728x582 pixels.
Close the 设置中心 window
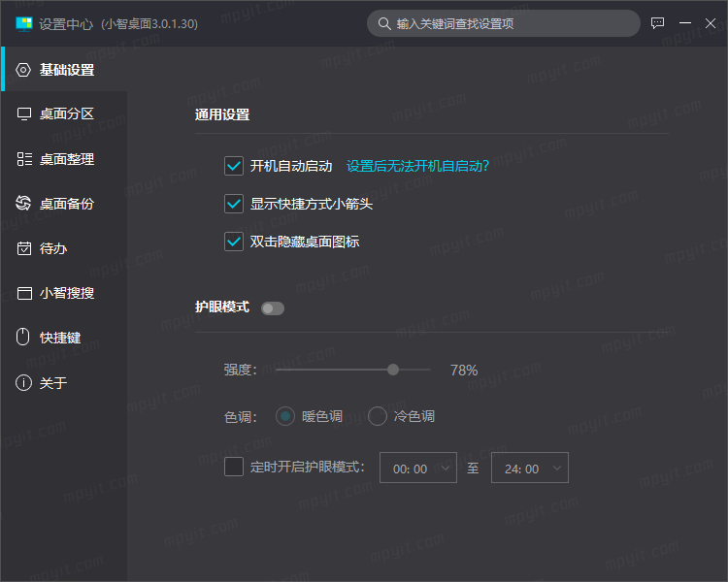[x=711, y=23]
